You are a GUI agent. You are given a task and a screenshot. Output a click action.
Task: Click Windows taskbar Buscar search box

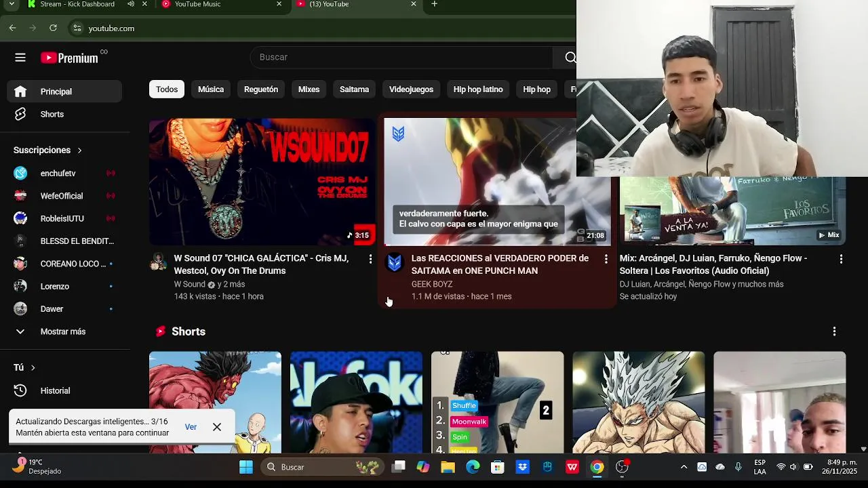coord(322,467)
